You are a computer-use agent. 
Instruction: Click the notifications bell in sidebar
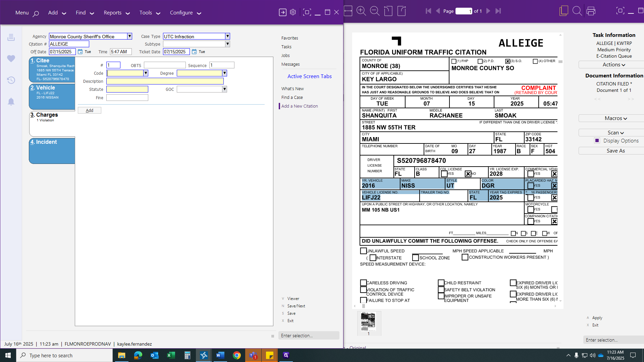tap(11, 102)
